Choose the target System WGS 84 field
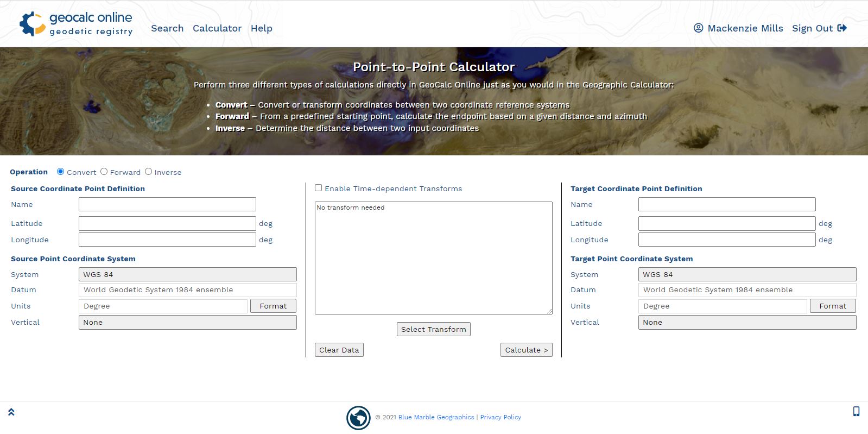Image resolution: width=868 pixels, height=434 pixels. click(x=747, y=274)
